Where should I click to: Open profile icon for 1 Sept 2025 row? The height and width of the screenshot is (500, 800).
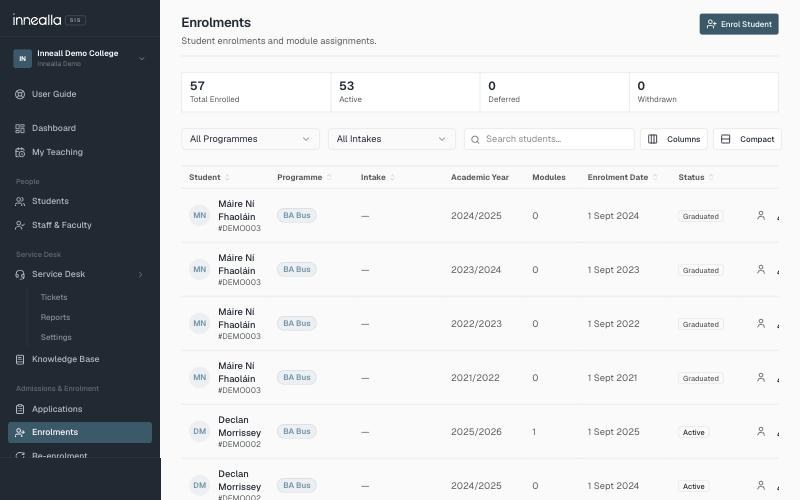[761, 432]
